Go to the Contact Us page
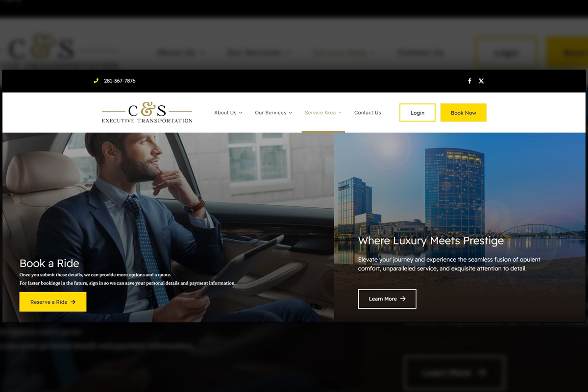588x392 pixels. tap(367, 113)
